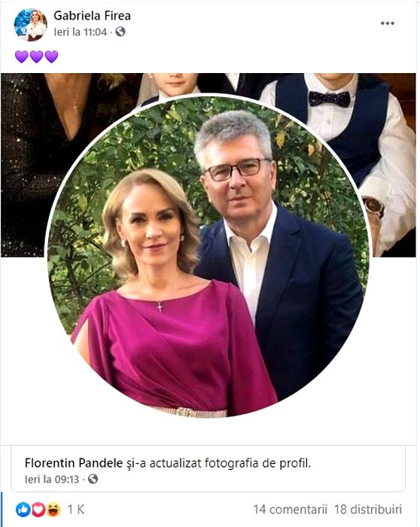Click the Like reaction icon
This screenshot has height=527, width=420.
[23, 510]
